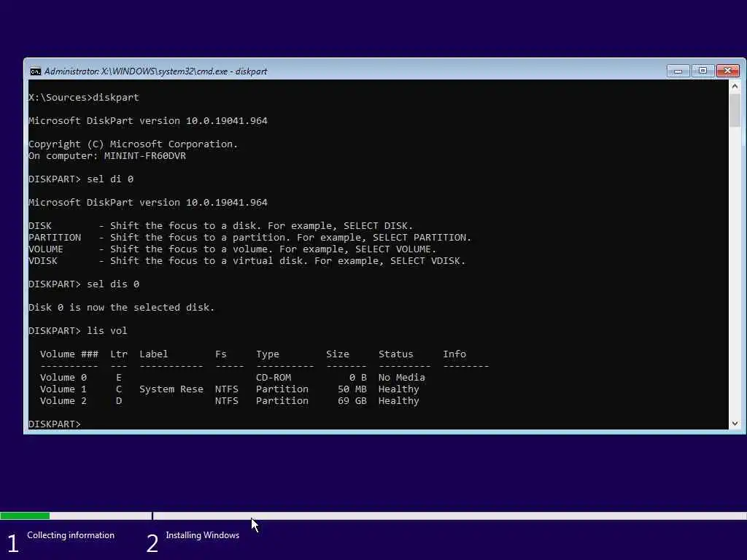The width and height of the screenshot is (747, 560).
Task: Click the 'No Media' status of Volume 0
Action: click(402, 377)
